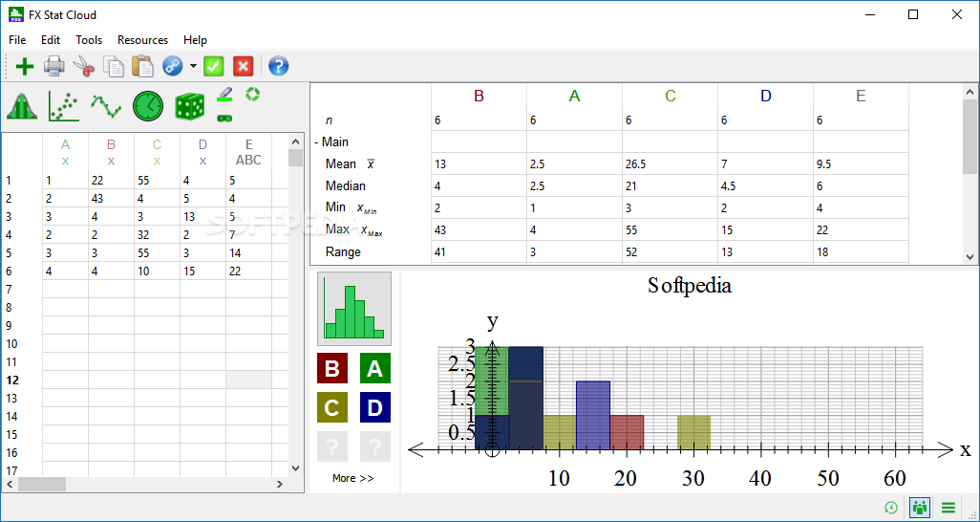Image resolution: width=980 pixels, height=522 pixels.
Task: Click the Softpedia chart title
Action: 690,286
